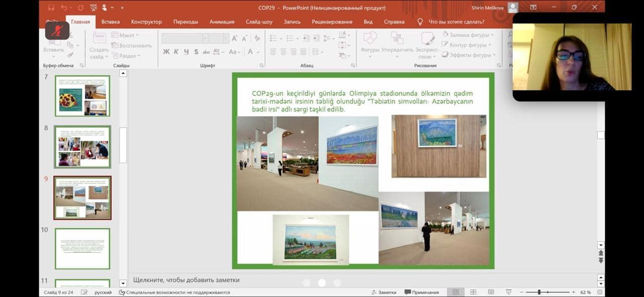Save the presentation from the quick access toolbar
The height and width of the screenshot is (297, 644).
(51, 8)
